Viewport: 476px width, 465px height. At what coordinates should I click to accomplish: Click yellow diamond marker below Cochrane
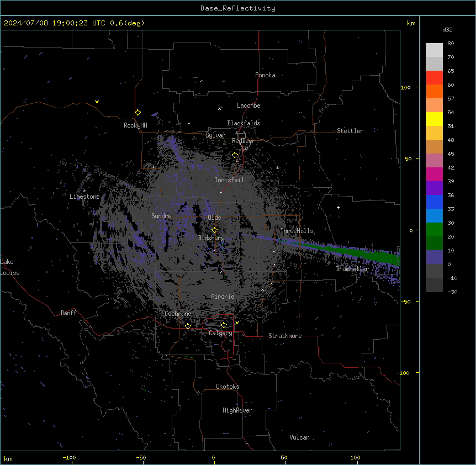[188, 326]
